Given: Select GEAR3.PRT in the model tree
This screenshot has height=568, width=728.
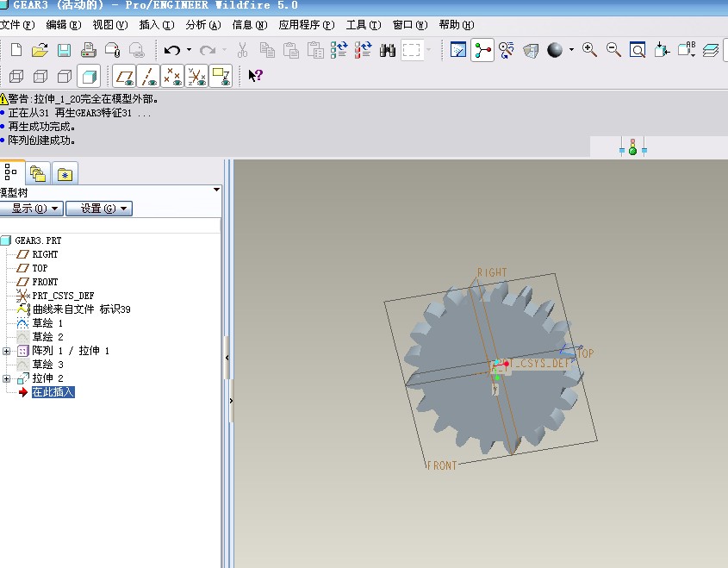Looking at the screenshot, I should [x=38, y=240].
